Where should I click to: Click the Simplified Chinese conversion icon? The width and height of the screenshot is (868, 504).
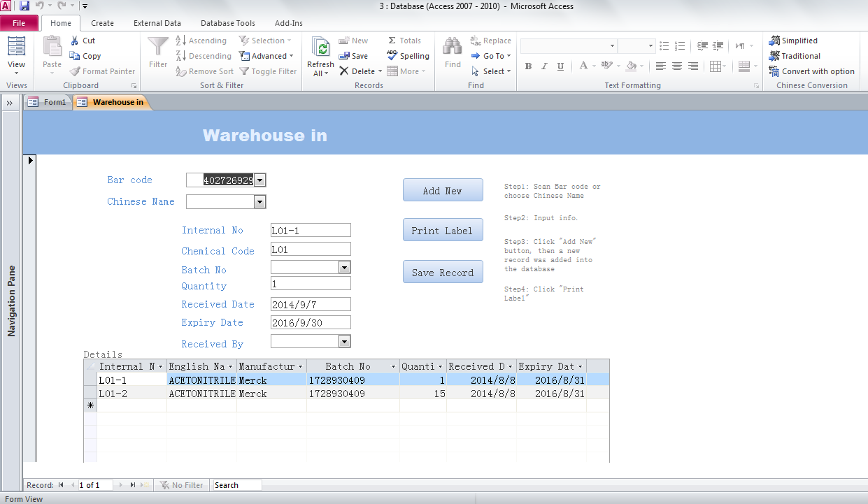click(775, 41)
